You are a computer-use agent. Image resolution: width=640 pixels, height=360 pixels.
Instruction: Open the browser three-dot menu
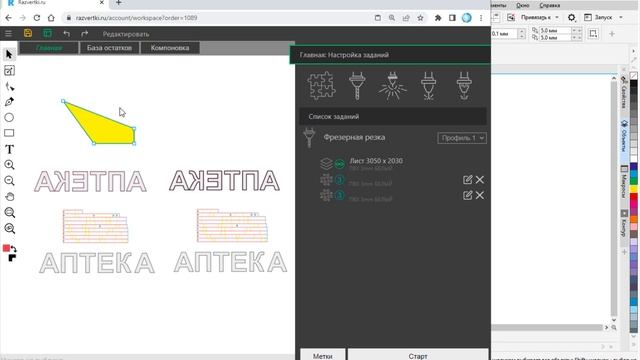tap(481, 18)
